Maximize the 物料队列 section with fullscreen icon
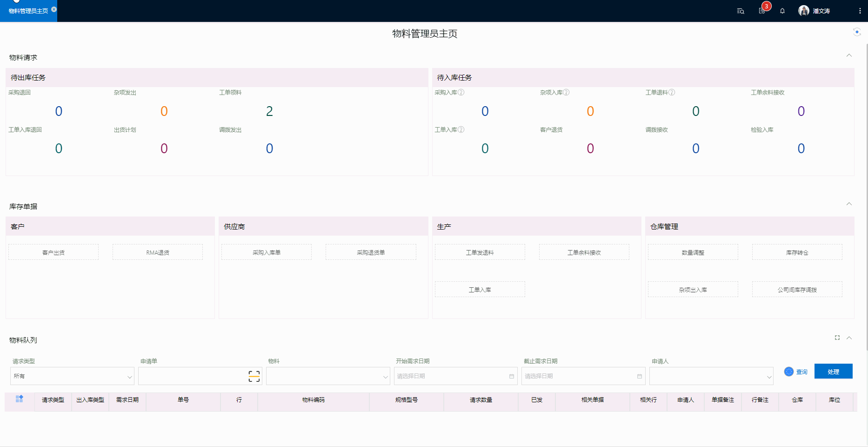This screenshot has height=447, width=868. click(x=837, y=338)
